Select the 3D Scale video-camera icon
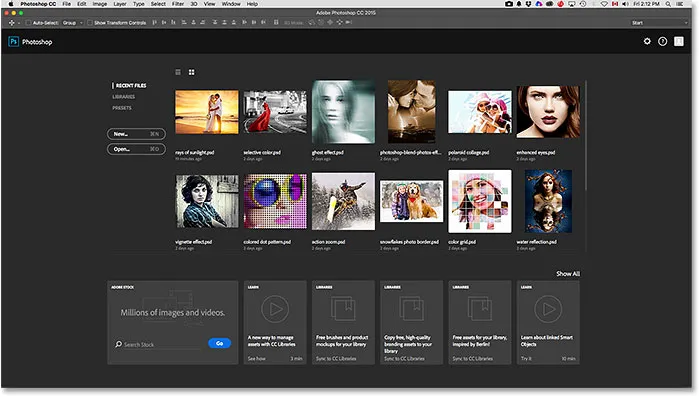The width and height of the screenshot is (699, 396). coord(349,22)
